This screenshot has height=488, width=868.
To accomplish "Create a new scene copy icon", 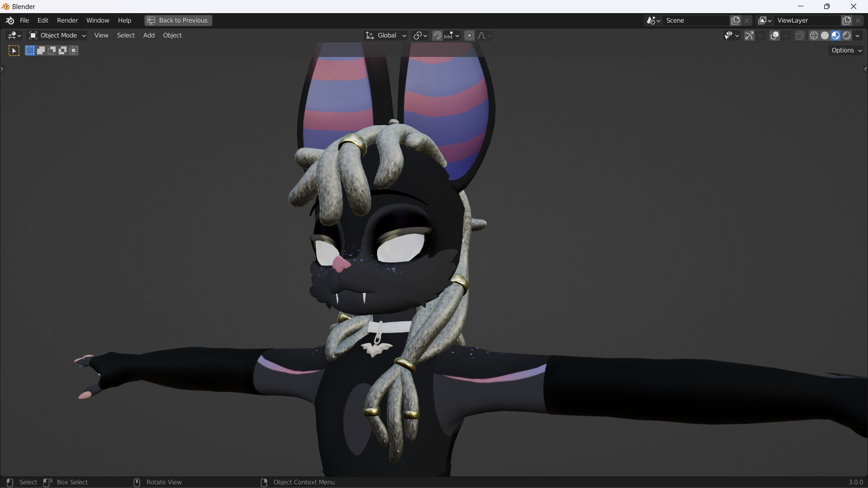I will pos(736,20).
